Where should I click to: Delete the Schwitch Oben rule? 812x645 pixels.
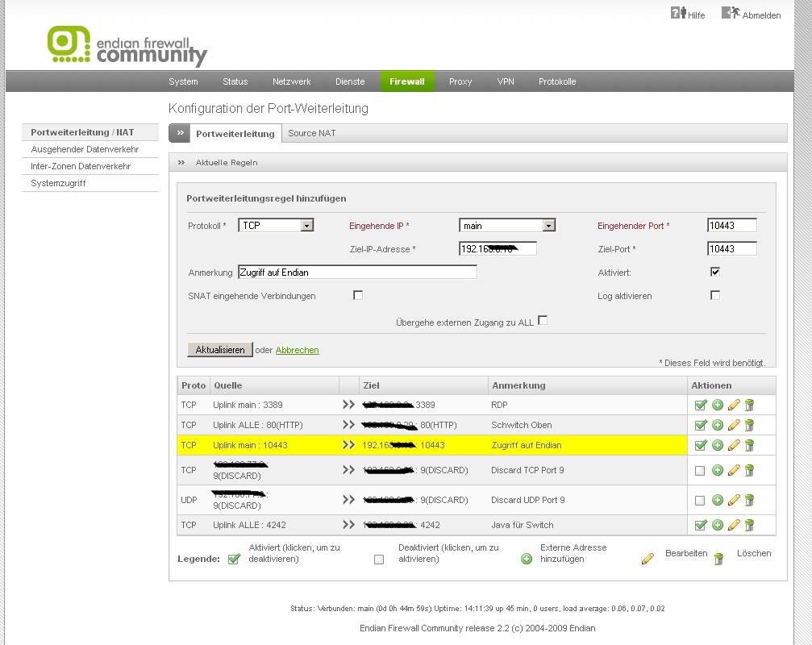749,425
